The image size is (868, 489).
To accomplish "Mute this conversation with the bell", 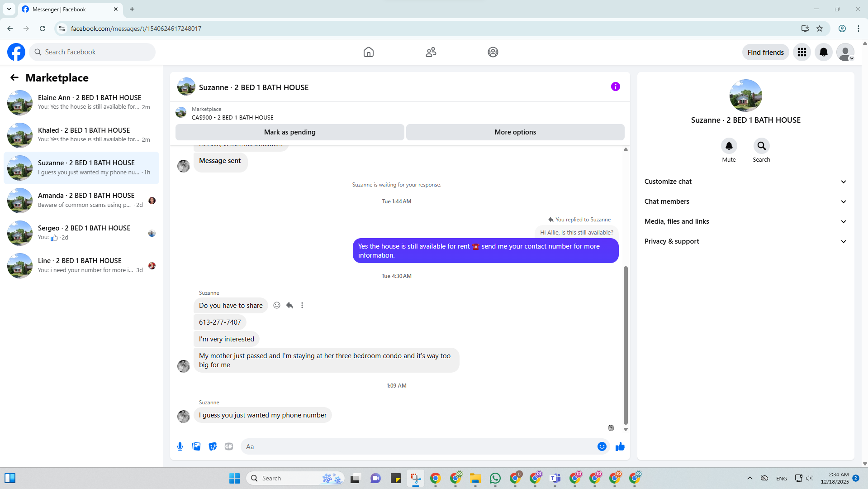I will click(x=729, y=146).
